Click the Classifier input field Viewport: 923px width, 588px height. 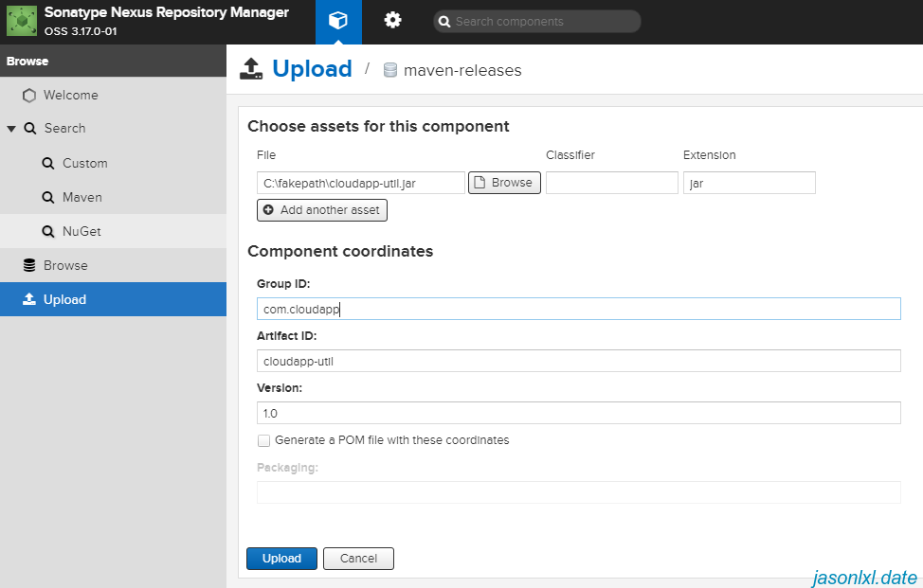coord(612,183)
